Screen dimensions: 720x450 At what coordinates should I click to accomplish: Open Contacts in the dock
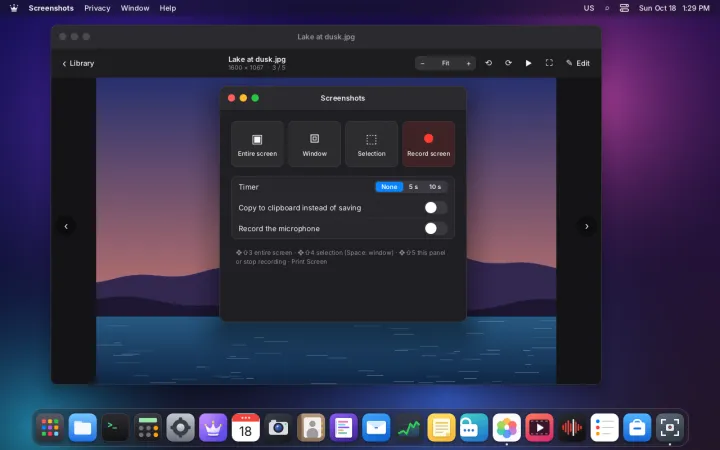click(311, 428)
